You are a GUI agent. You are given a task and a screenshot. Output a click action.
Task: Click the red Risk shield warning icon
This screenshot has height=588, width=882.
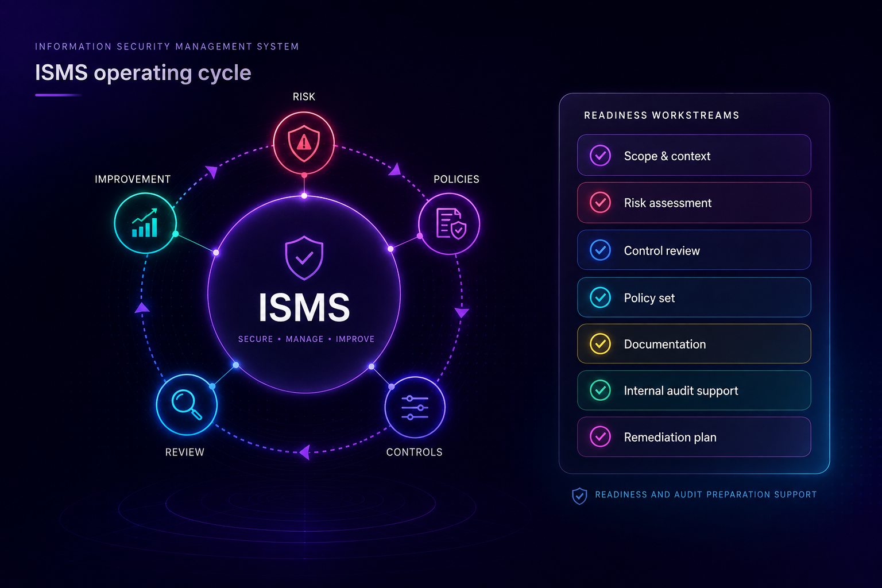click(304, 143)
